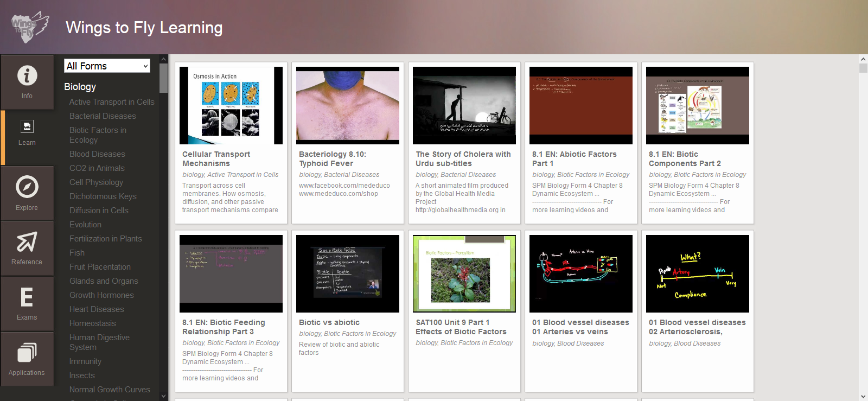
Task: Click the page scrollbar up arrow
Action: click(x=863, y=59)
